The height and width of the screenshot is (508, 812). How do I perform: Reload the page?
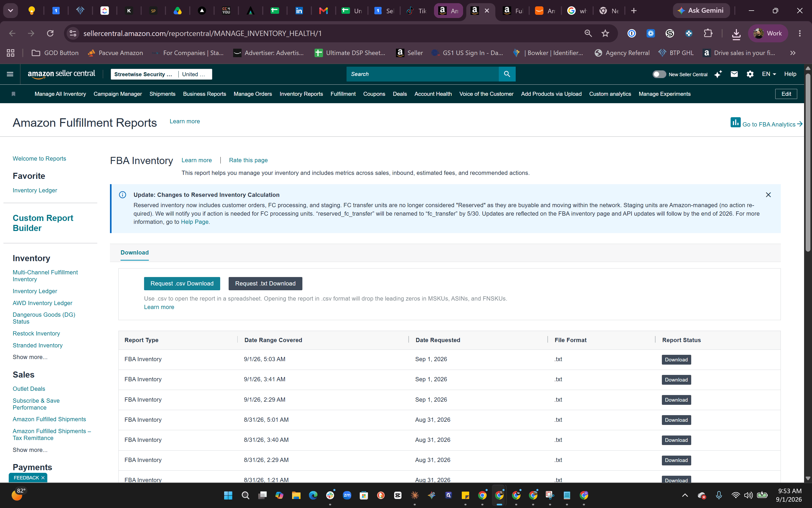click(x=50, y=33)
